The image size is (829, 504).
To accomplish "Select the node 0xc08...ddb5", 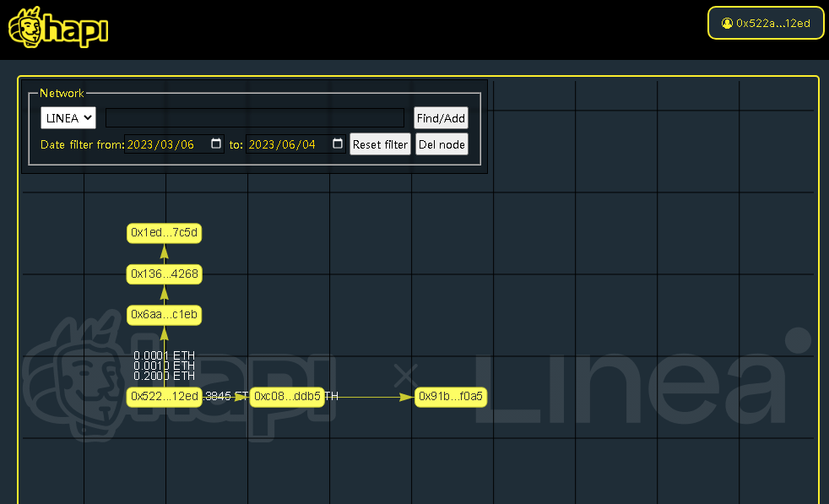I will pos(287,397).
